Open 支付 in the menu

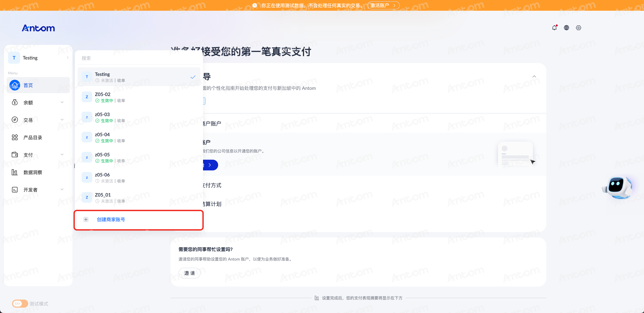38,155
